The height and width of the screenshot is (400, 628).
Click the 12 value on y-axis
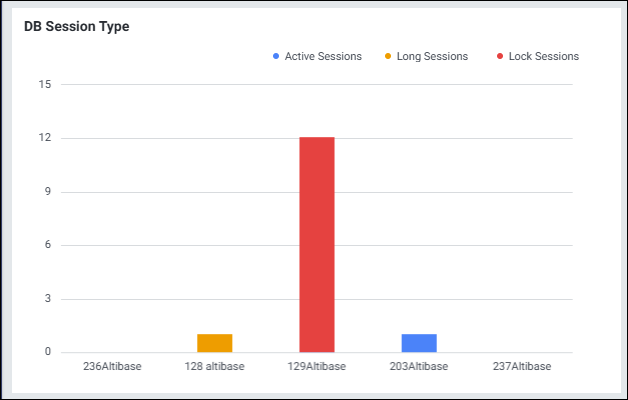(x=44, y=138)
